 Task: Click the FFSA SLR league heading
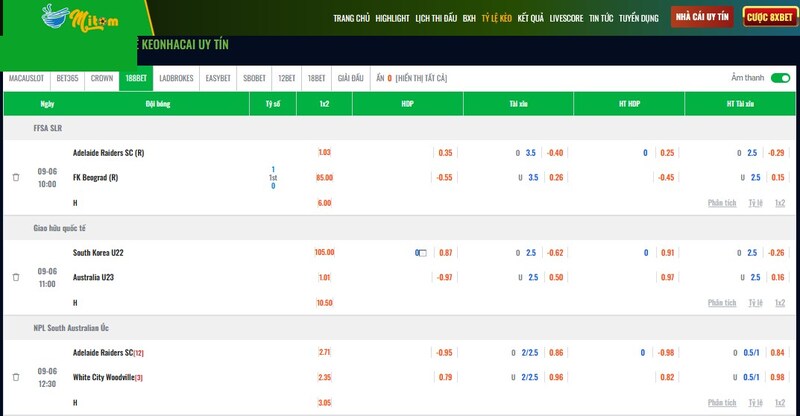point(48,128)
